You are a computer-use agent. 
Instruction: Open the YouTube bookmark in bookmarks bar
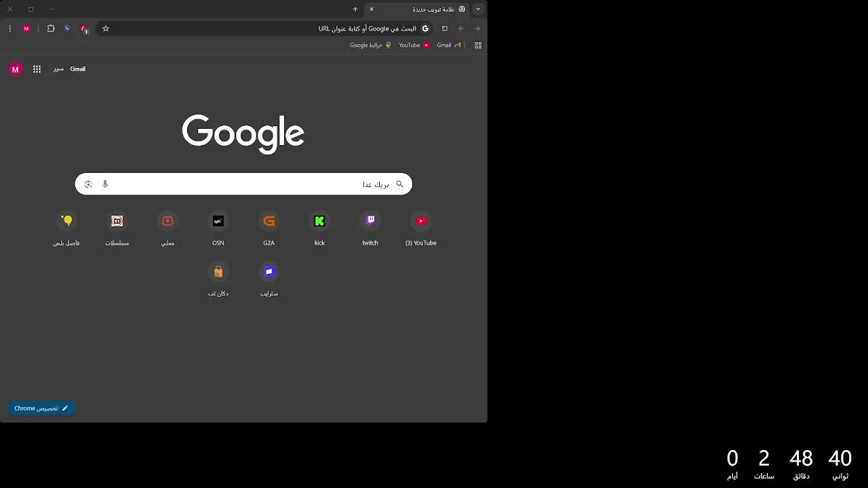pos(414,45)
